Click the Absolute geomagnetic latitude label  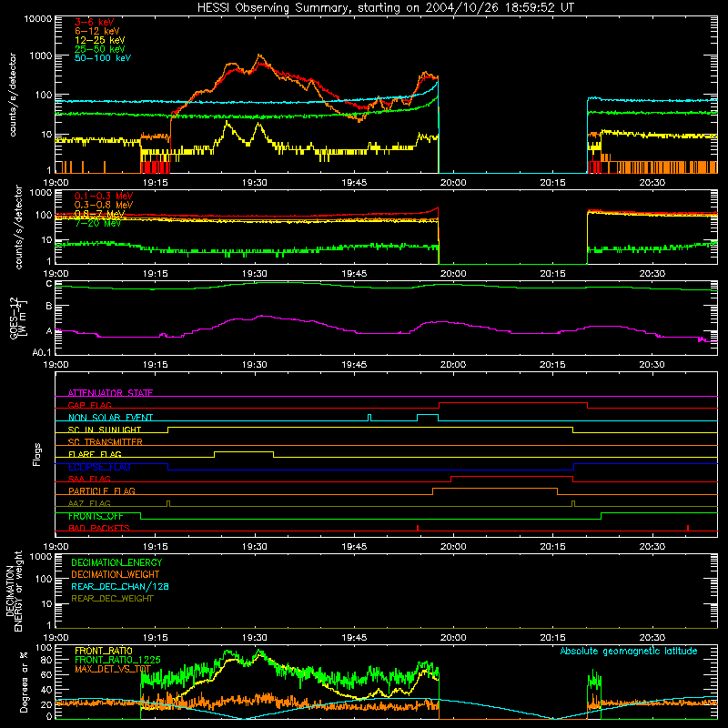[629, 651]
